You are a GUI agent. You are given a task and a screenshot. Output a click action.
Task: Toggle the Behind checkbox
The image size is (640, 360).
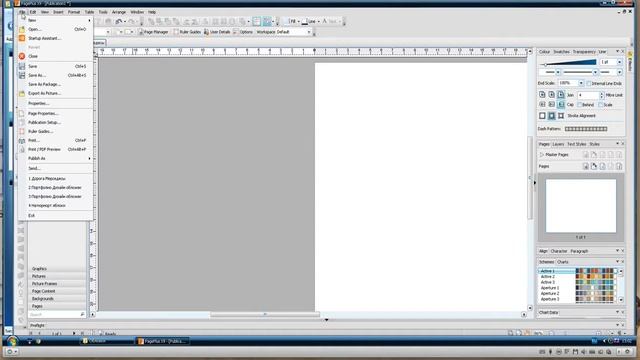point(580,105)
